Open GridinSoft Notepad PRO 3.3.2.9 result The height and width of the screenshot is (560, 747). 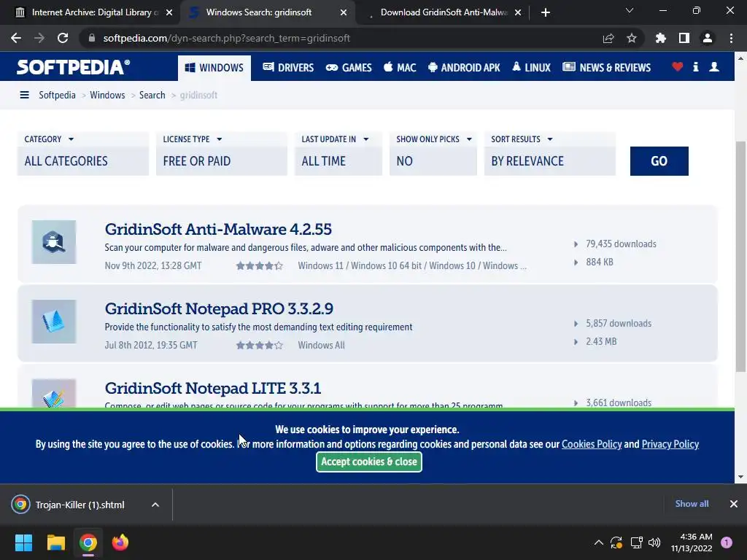tap(219, 308)
